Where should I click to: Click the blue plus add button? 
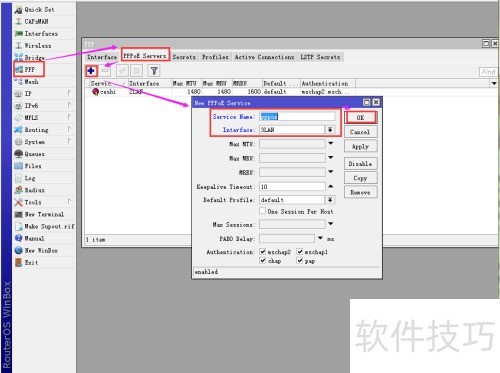coord(91,71)
